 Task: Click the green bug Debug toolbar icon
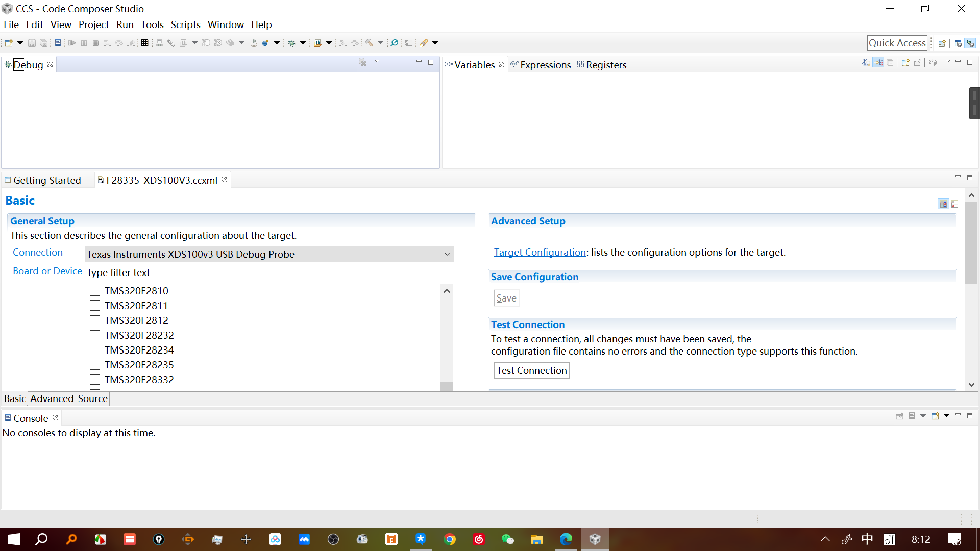coord(292,43)
